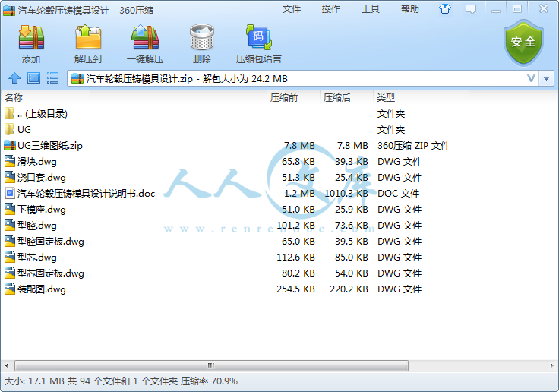Select the 型芯固定板.dwg file icon

point(10,273)
